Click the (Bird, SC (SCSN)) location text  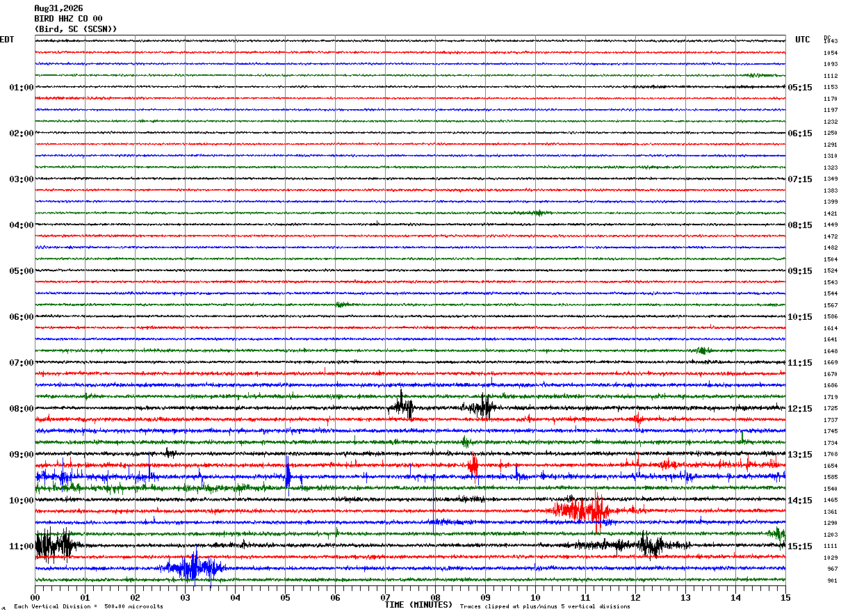[x=76, y=29]
